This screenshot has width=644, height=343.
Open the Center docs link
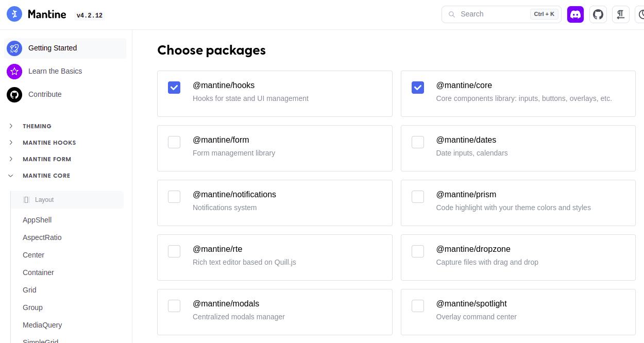tap(33, 255)
